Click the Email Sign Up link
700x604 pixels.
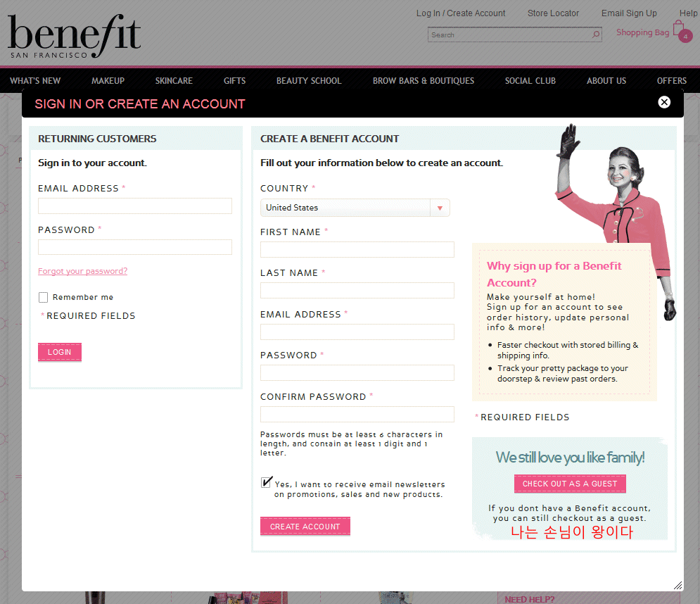tap(628, 13)
